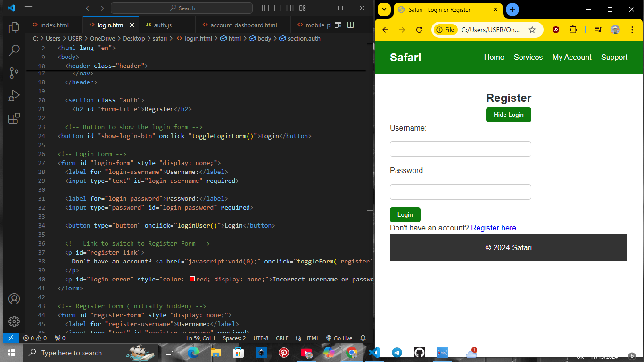Switch to the auth.js tab
This screenshot has width=644, height=362.
162,25
